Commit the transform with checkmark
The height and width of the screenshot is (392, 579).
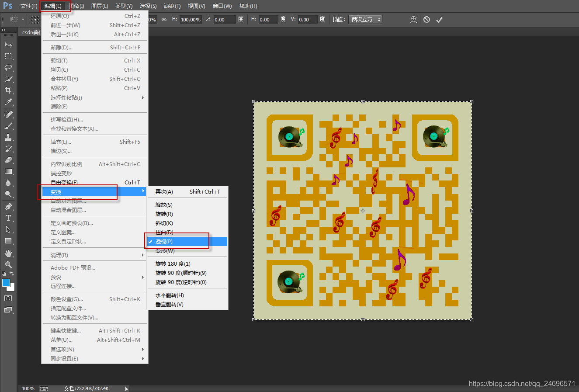(440, 19)
